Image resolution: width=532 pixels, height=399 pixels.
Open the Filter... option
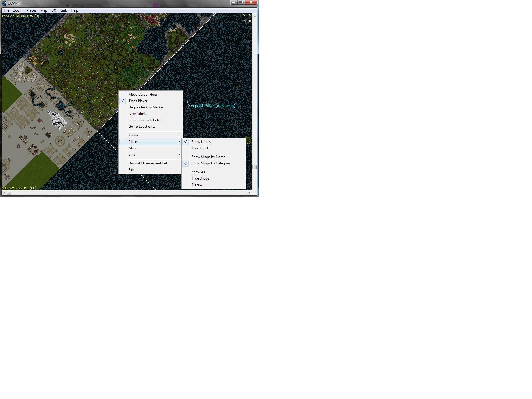[214, 185]
